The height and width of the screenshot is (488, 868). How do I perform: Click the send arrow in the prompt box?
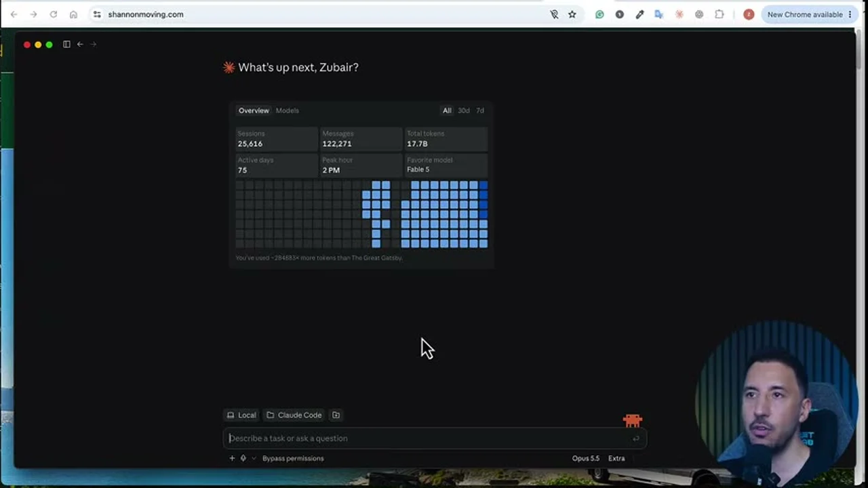(635, 439)
